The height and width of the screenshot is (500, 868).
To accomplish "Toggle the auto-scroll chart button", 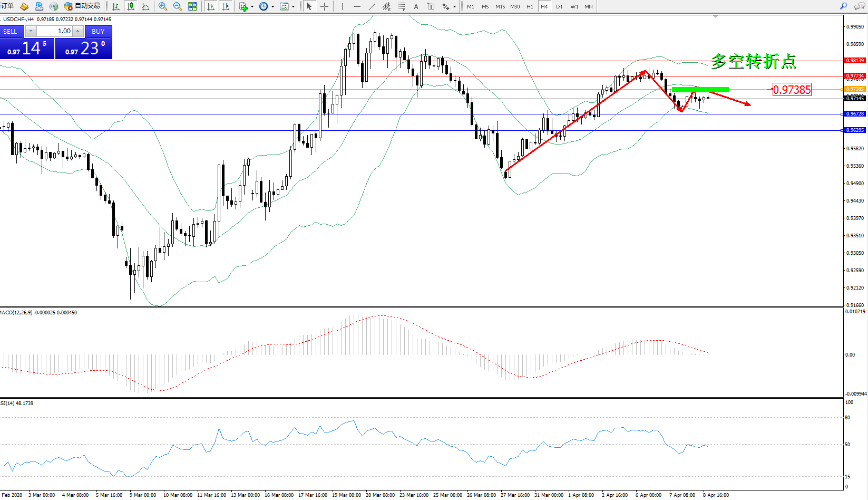I will [x=211, y=6].
